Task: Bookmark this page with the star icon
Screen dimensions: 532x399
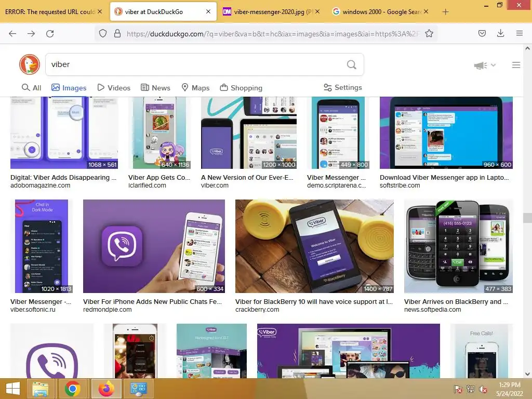Action: 429,33
